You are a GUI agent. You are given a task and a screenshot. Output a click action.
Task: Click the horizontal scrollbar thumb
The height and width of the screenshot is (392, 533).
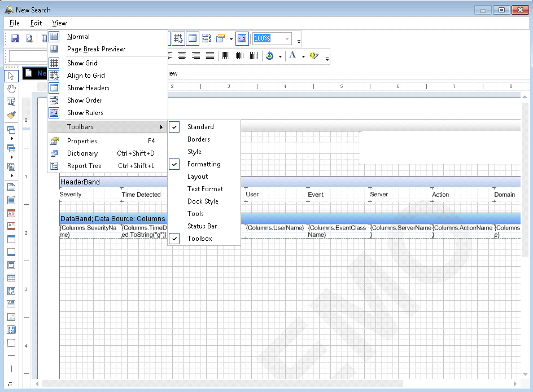[222, 384]
